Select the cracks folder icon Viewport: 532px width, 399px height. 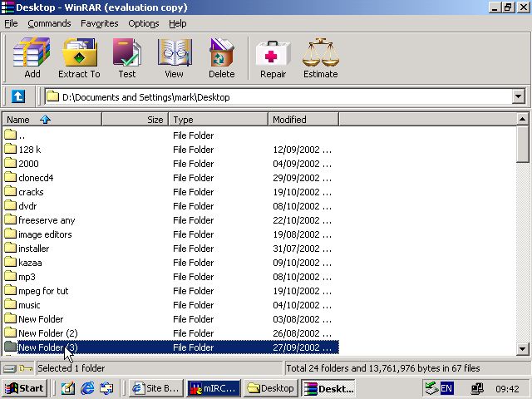point(10,191)
